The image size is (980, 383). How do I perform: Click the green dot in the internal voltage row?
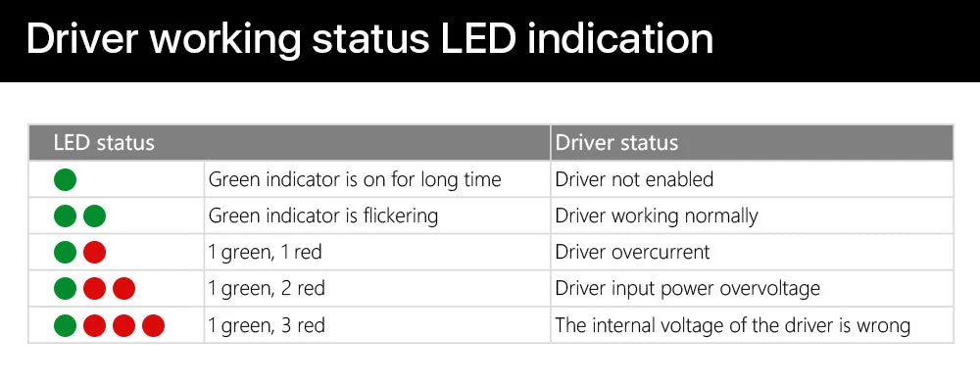tap(65, 325)
